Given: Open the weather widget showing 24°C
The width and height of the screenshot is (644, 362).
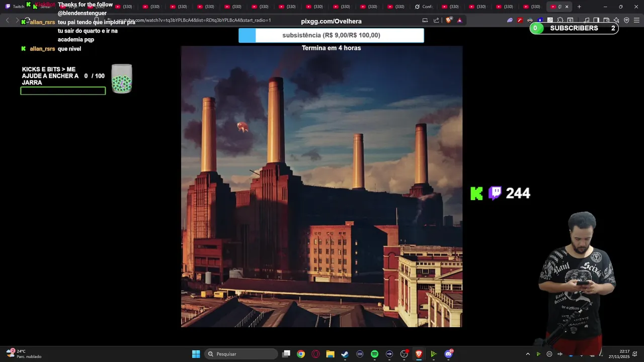Looking at the screenshot, I should 23,354.
